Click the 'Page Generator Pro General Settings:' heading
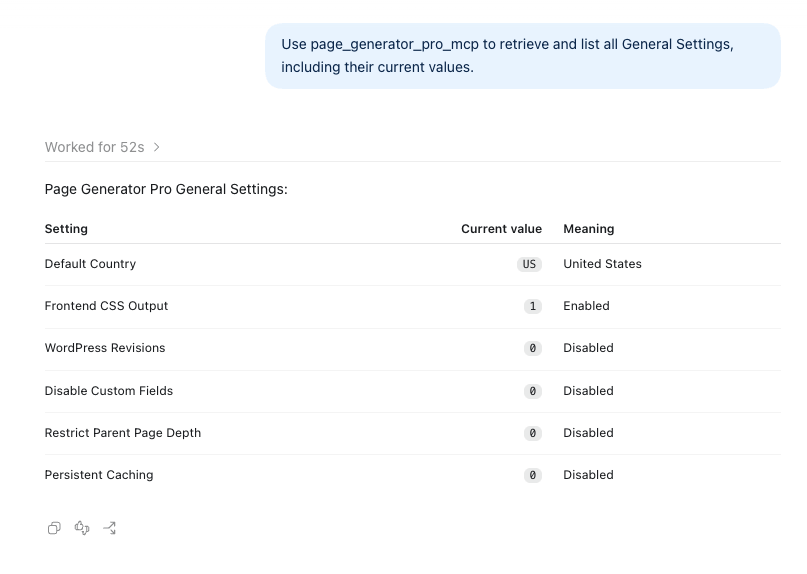This screenshot has width=807, height=574. pyautogui.click(x=166, y=189)
